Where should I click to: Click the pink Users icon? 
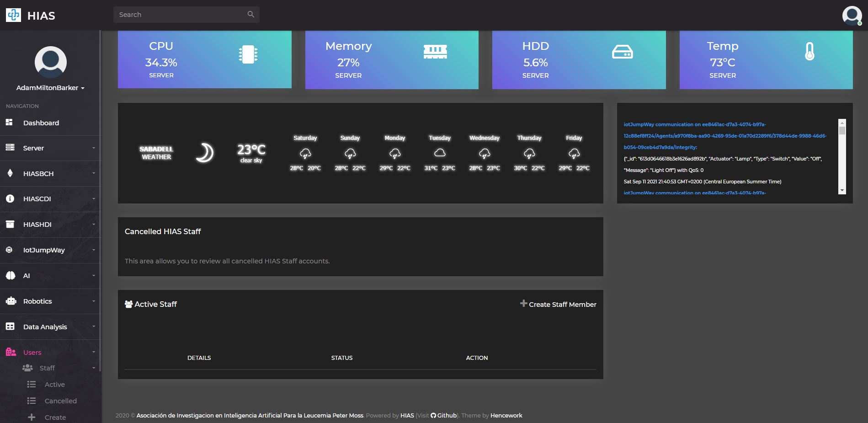(x=11, y=352)
